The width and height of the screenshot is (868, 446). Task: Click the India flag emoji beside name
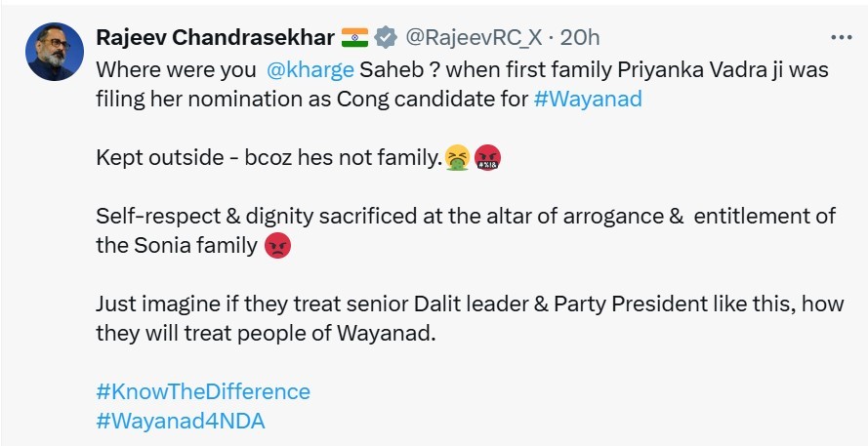353,37
